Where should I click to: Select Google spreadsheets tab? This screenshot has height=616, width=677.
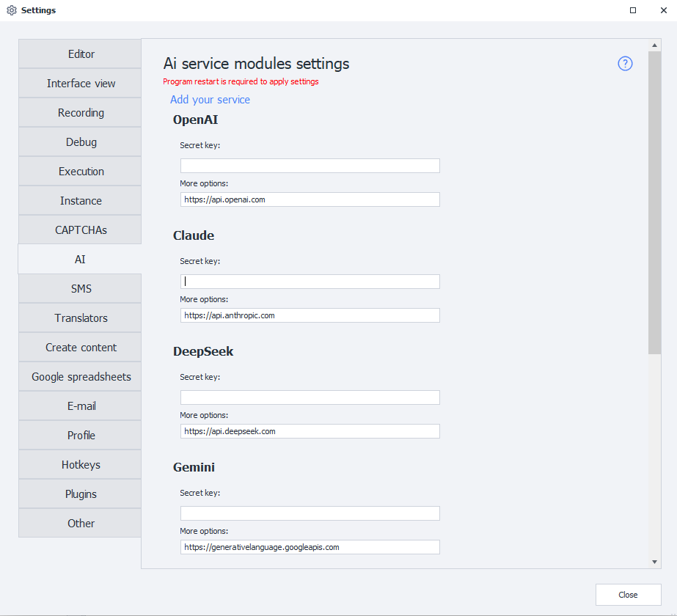click(x=80, y=377)
